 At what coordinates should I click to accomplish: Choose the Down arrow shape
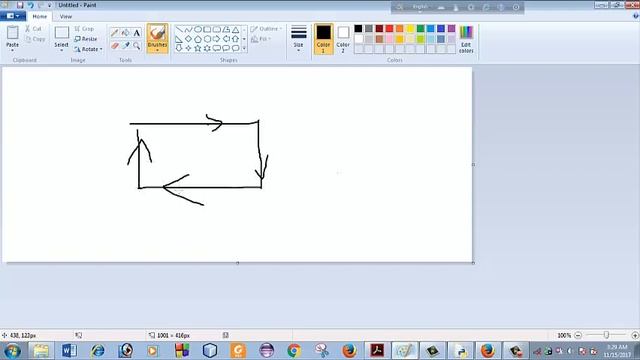179,48
